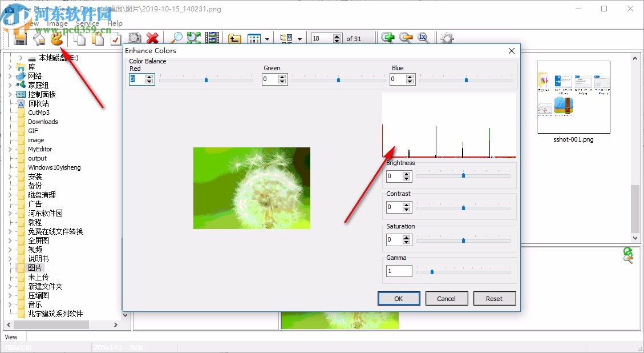644x353 pixels.
Task: Click the tag/rename toolbar icon beside Save
Action: pyautogui.click(x=39, y=38)
